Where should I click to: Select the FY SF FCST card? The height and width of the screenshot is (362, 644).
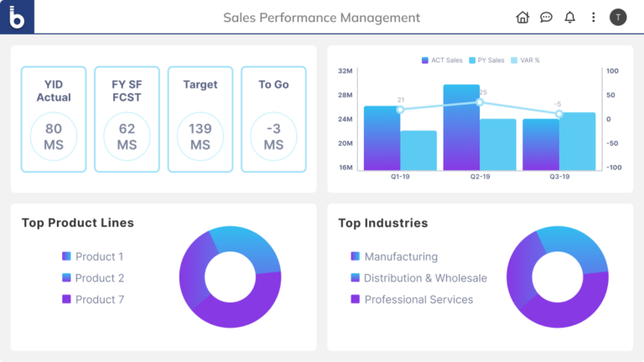point(127,119)
